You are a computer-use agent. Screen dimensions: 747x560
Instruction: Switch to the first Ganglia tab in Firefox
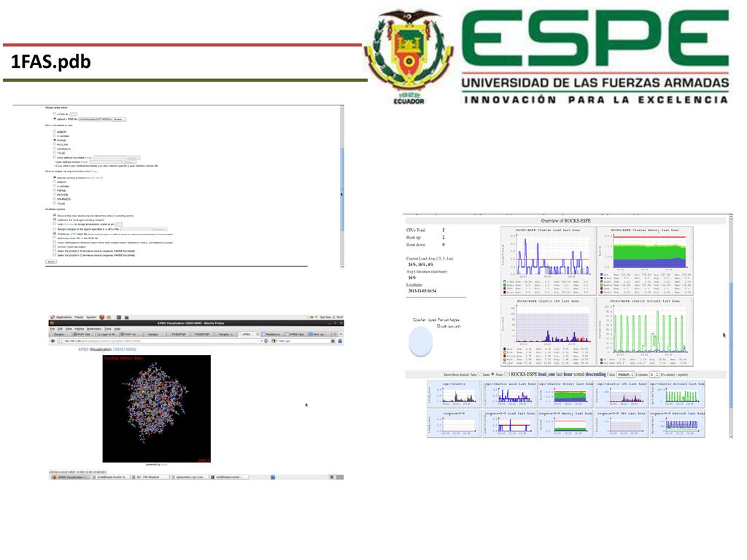pyautogui.click(x=60, y=334)
